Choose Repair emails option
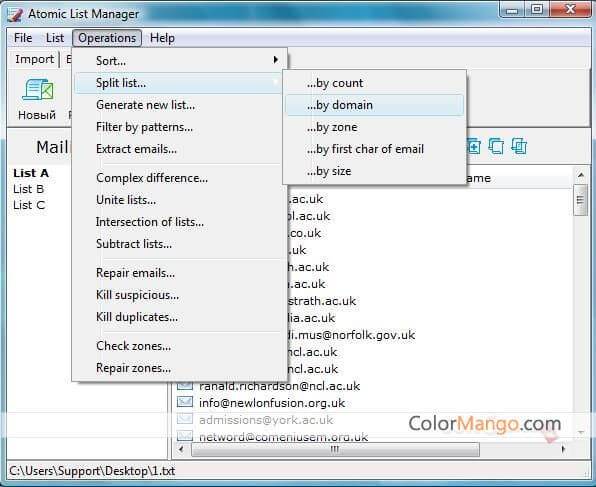This screenshot has height=487, width=596. 178,273
